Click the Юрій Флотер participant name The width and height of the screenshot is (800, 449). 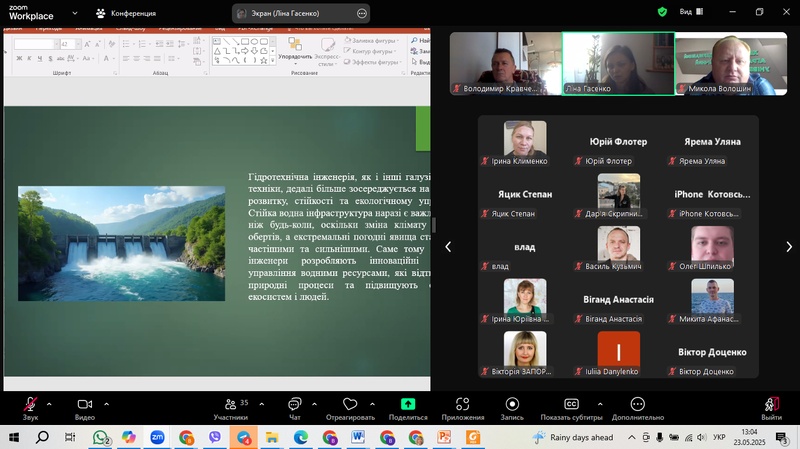pos(618,142)
